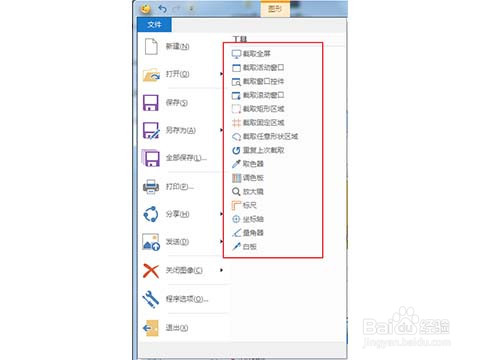
Task: Launch the 放大镜 magnifier tool
Action: click(x=248, y=192)
